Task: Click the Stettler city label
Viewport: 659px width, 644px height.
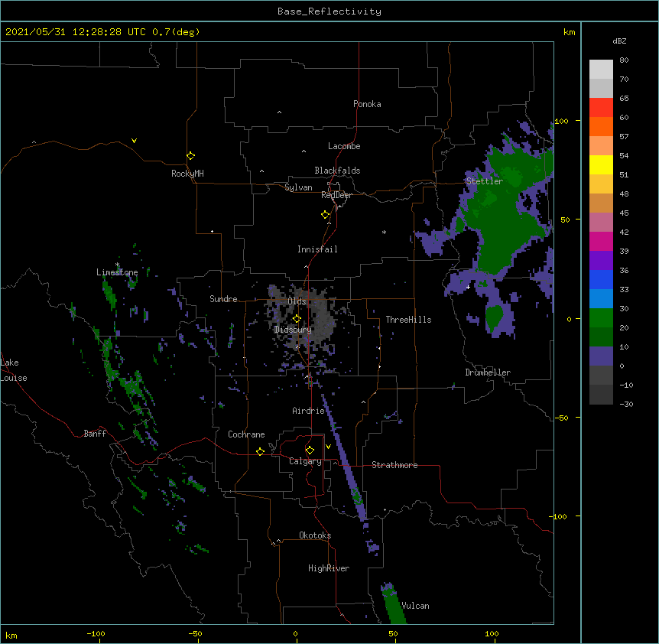Action: pos(485,181)
